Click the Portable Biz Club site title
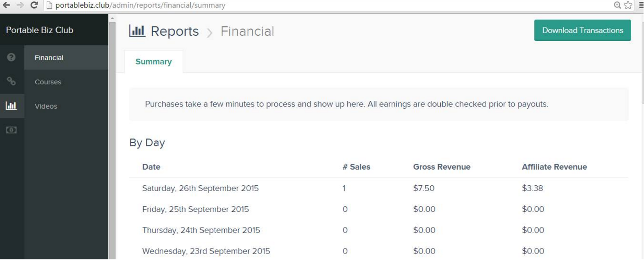The height and width of the screenshot is (260, 644). point(39,30)
